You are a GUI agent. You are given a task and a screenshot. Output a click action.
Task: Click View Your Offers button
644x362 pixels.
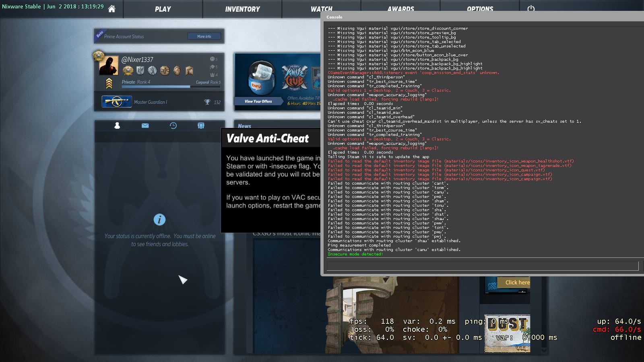(x=258, y=101)
